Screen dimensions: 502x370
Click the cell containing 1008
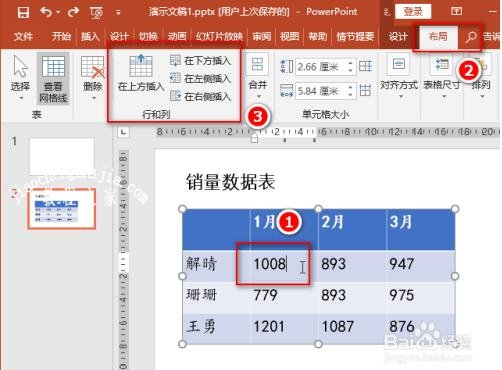click(284, 266)
